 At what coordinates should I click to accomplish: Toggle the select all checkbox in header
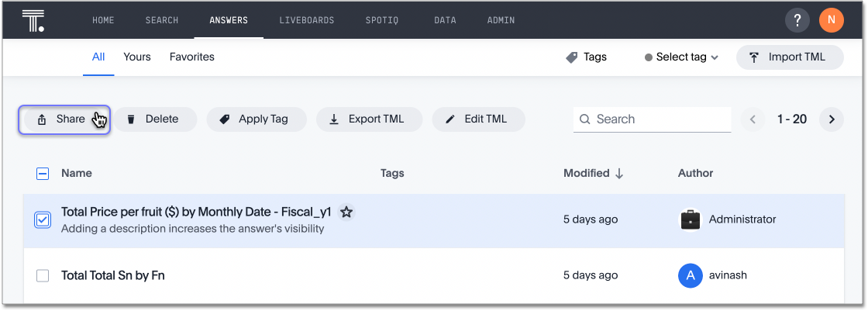[43, 174]
